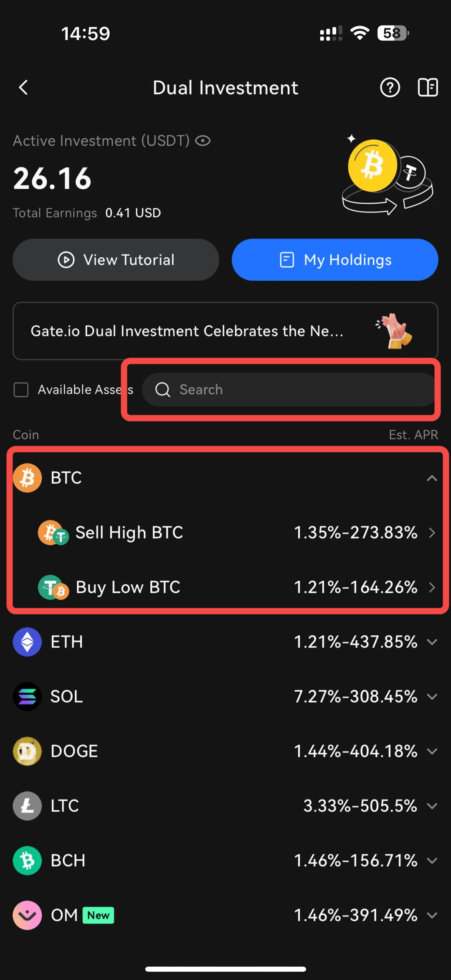Collapse the BTC section chevron

[432, 478]
